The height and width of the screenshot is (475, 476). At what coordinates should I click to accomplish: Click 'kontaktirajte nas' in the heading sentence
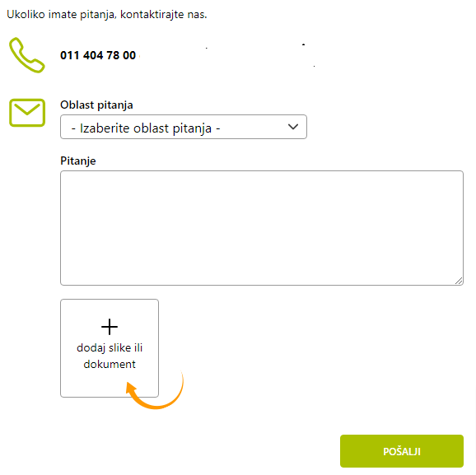pyautogui.click(x=164, y=15)
